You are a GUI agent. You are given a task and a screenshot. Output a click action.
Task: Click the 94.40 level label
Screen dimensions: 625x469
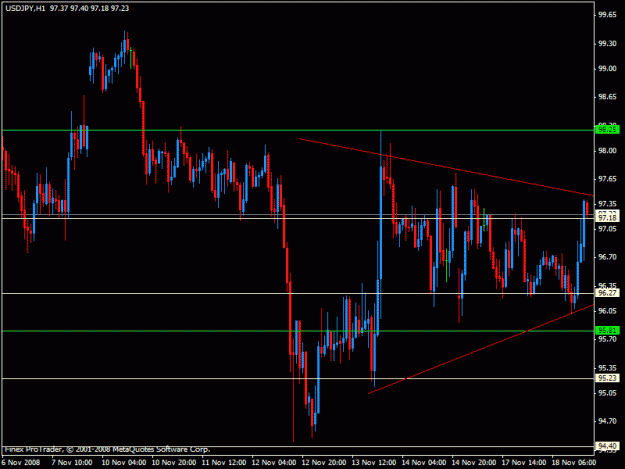(x=607, y=446)
